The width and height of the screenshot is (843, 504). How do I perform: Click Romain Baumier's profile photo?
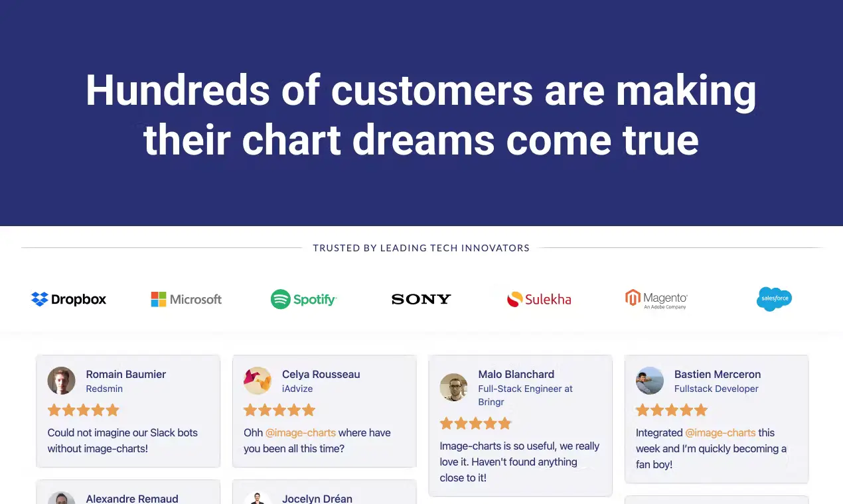[62, 381]
